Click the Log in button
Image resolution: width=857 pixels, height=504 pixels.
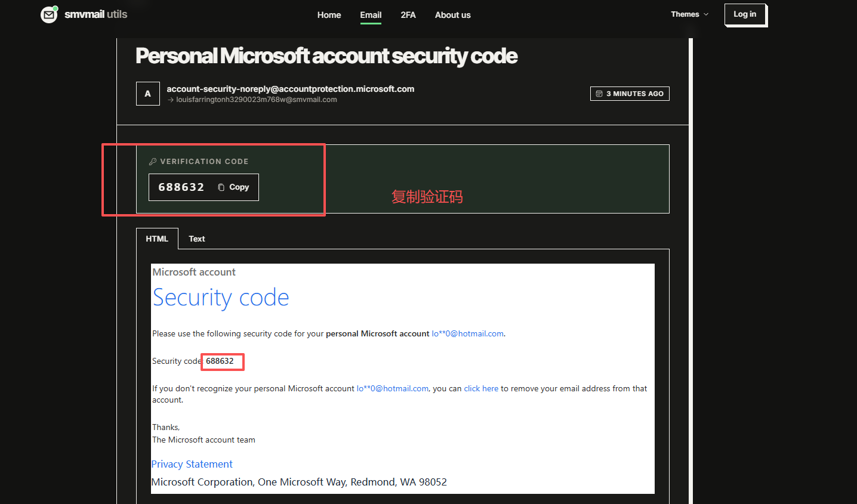pos(745,14)
